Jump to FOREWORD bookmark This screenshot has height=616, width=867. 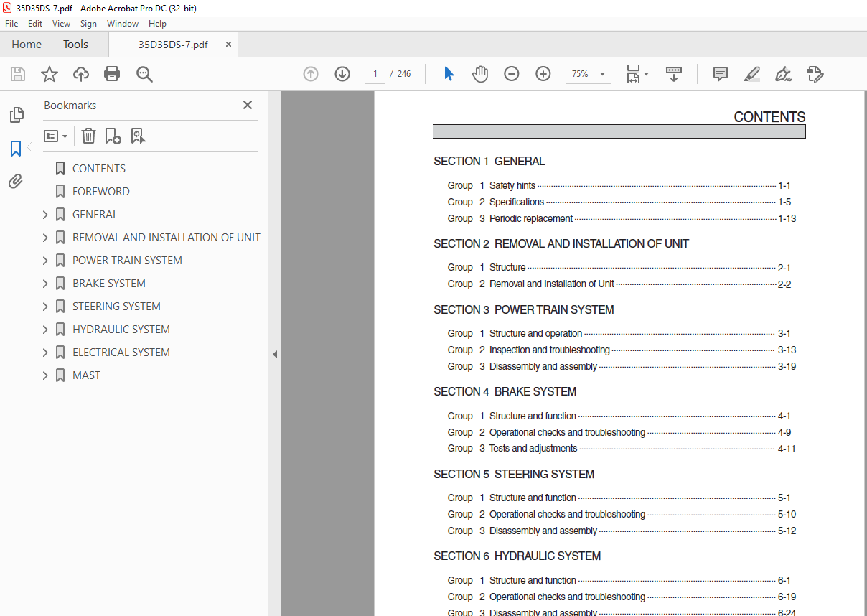click(101, 192)
